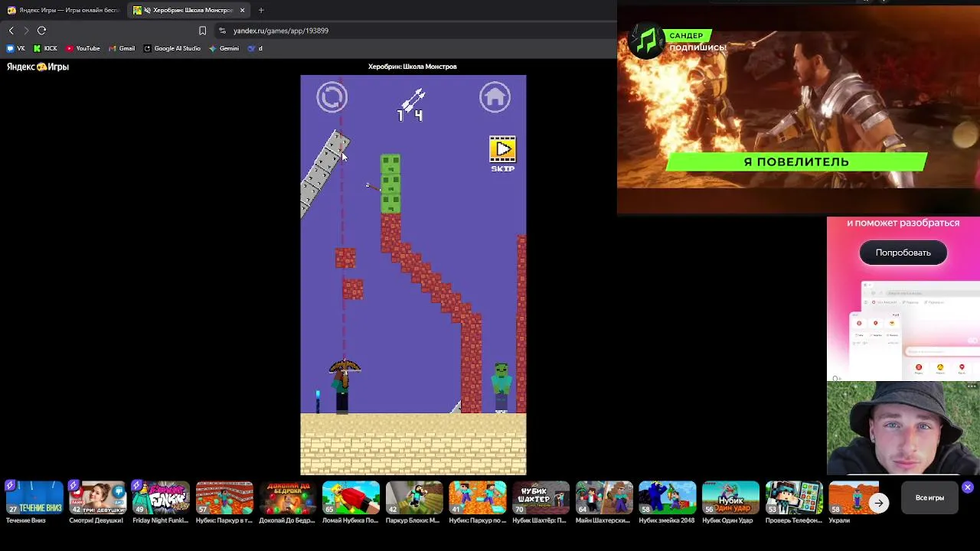The height and width of the screenshot is (551, 980).
Task: Click next arrow on games carousel
Action: (879, 503)
